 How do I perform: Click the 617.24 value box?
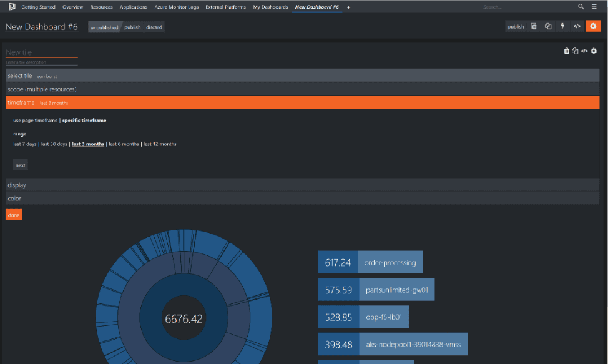338,262
